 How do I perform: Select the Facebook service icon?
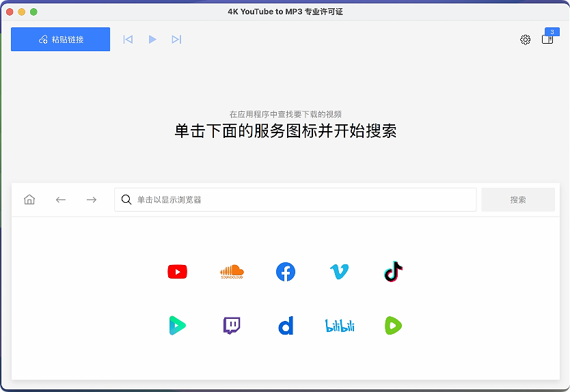[x=286, y=272]
